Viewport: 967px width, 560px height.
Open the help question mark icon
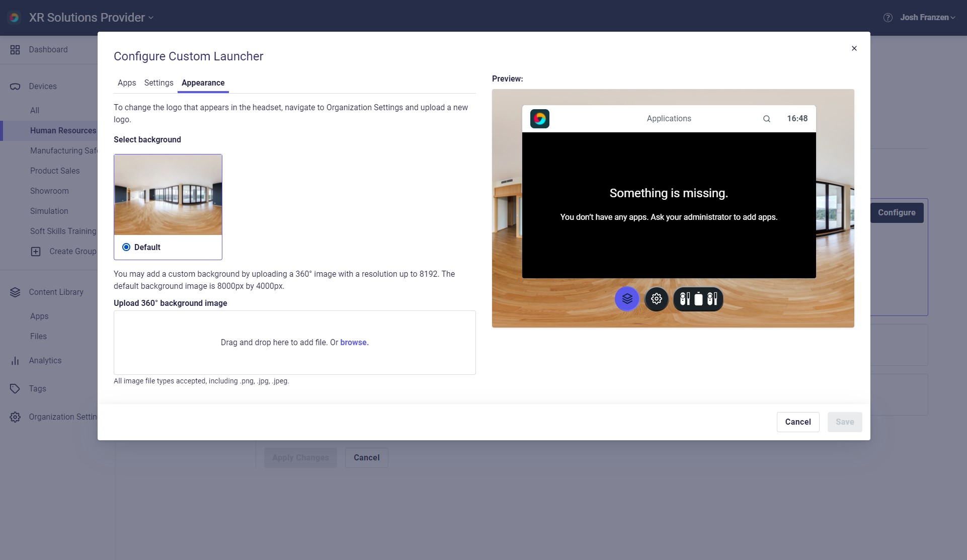(888, 18)
